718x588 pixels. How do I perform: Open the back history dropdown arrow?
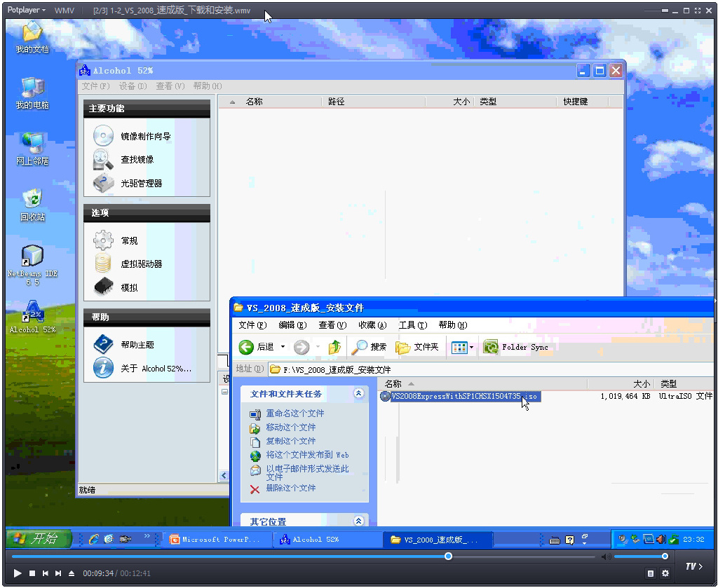(x=283, y=348)
